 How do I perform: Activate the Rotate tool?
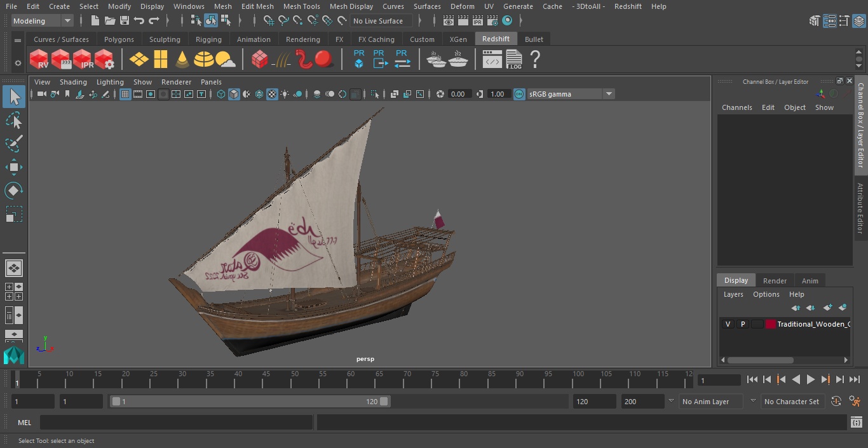pyautogui.click(x=13, y=191)
